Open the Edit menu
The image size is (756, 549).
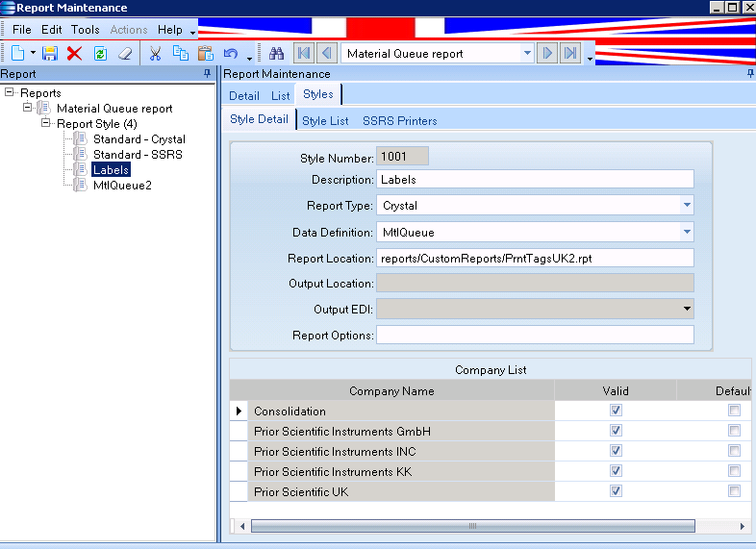click(52, 30)
